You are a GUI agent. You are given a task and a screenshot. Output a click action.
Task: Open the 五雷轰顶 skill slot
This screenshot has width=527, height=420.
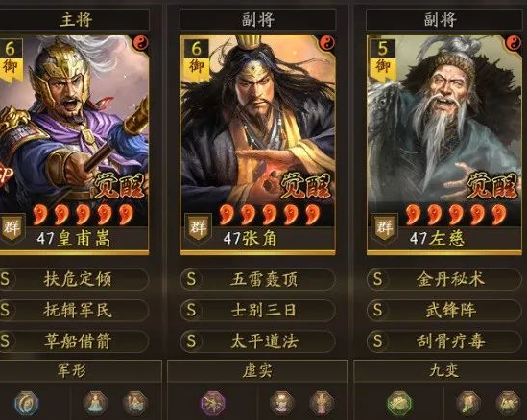(x=258, y=279)
